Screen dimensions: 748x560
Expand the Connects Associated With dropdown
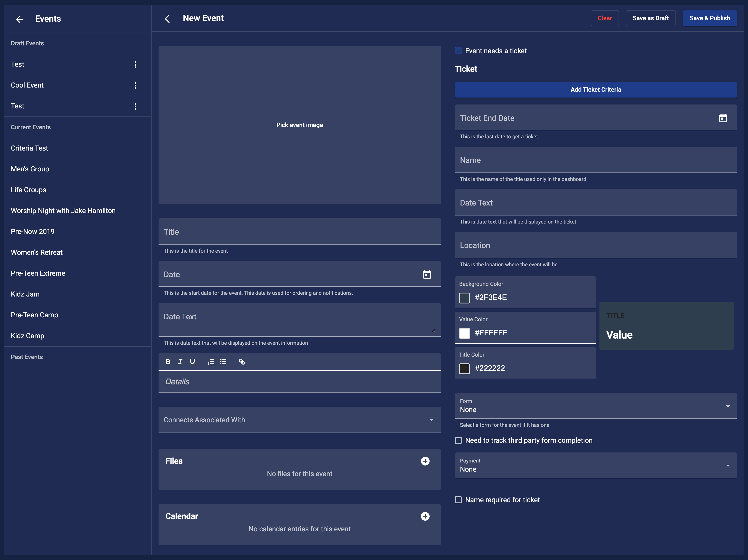300,420
